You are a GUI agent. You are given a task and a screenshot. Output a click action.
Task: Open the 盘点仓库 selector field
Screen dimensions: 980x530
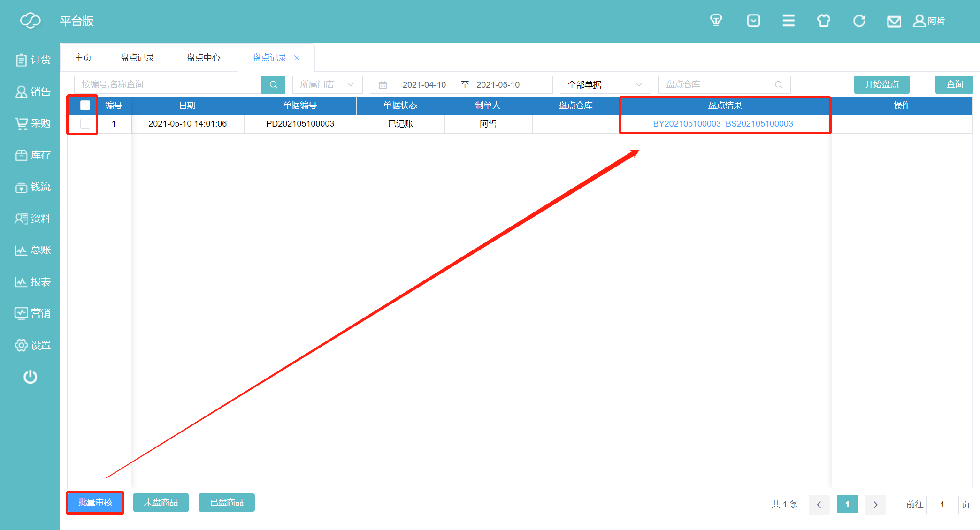pyautogui.click(x=724, y=85)
